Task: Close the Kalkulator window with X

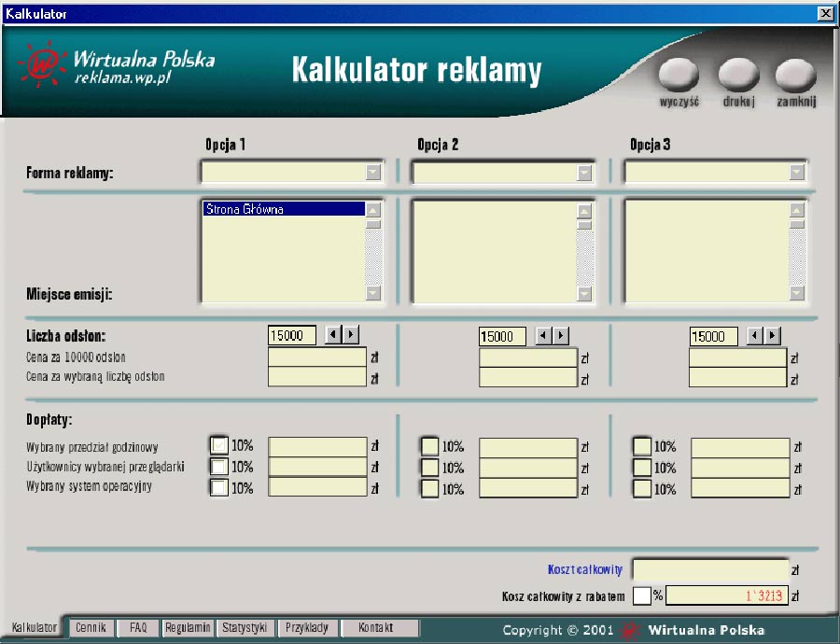Action: click(826, 14)
